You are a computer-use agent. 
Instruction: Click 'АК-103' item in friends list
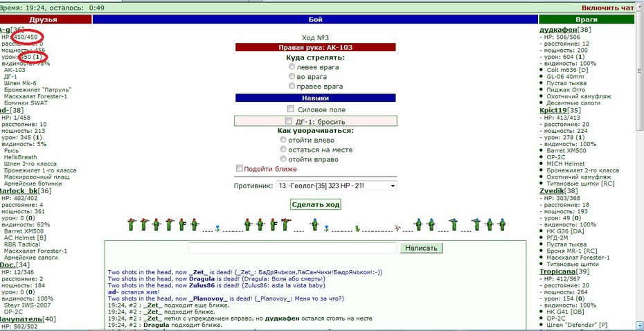15,70
